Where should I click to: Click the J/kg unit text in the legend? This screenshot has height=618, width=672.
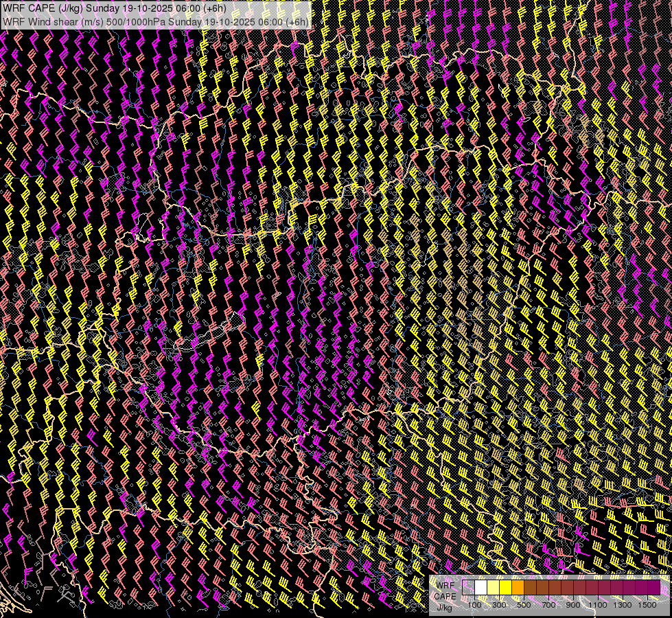[x=445, y=607]
